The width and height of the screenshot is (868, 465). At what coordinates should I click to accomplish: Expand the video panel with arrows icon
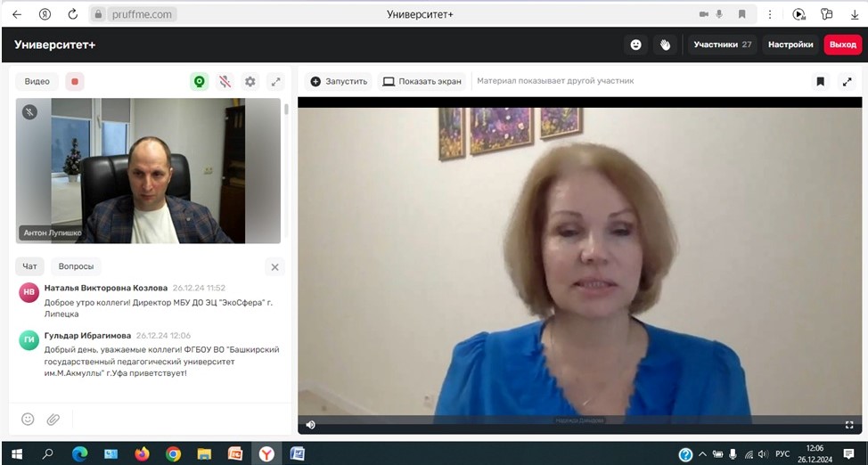click(x=276, y=81)
